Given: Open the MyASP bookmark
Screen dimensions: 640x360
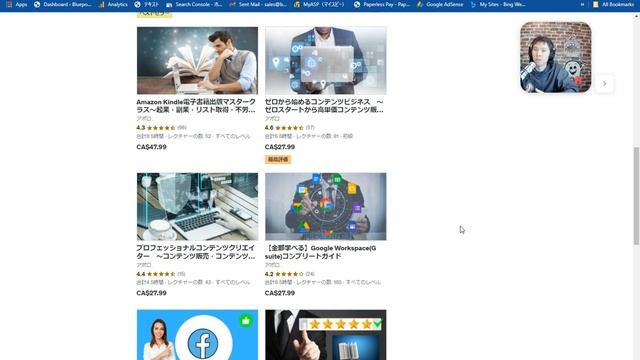Looking at the screenshot, I should point(319,4).
